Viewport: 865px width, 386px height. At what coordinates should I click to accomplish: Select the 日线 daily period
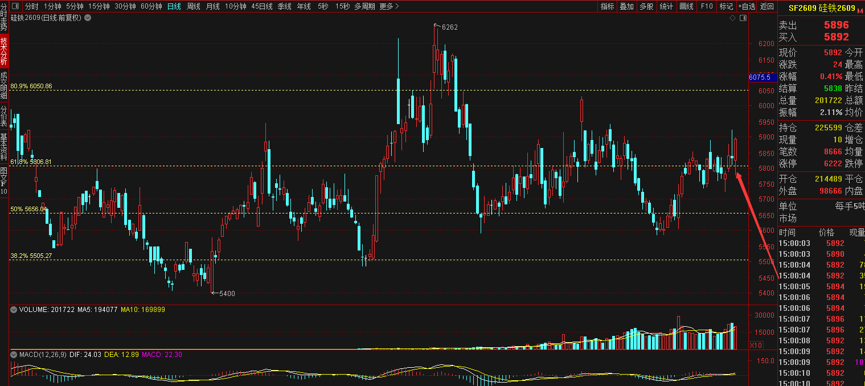tap(174, 7)
